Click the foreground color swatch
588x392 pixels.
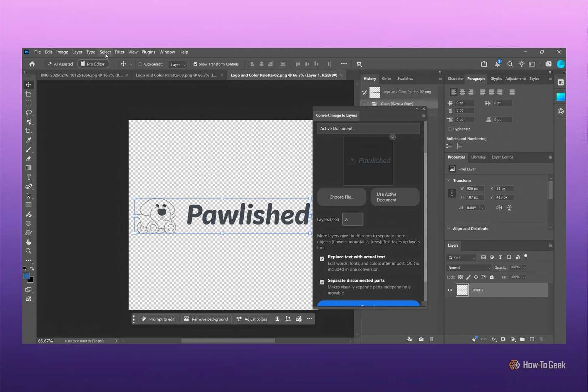27,276
